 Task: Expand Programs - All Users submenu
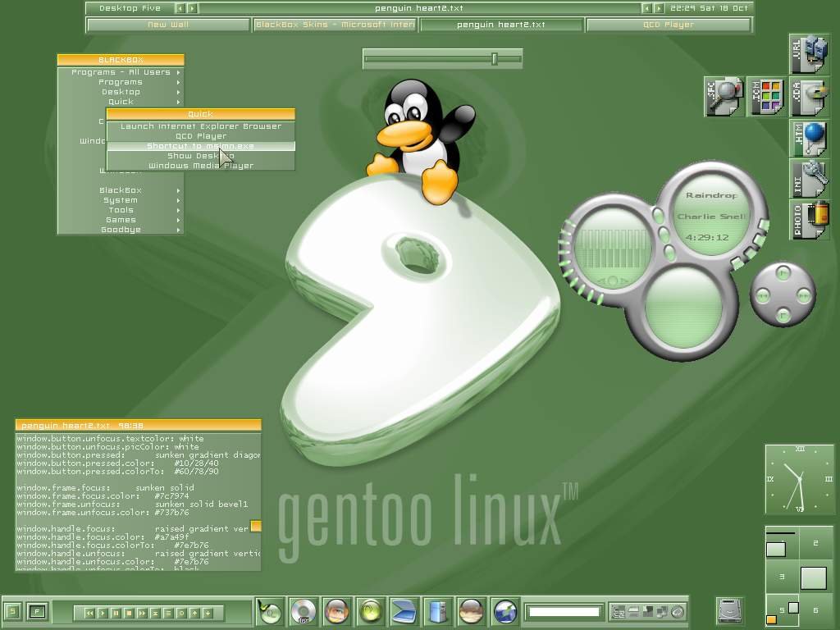point(121,72)
